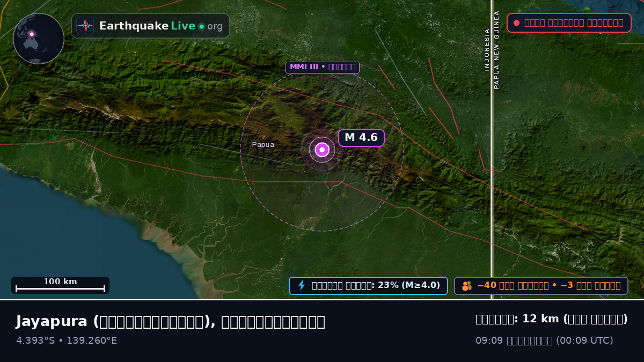Select the INDONESIA border label

click(x=487, y=50)
